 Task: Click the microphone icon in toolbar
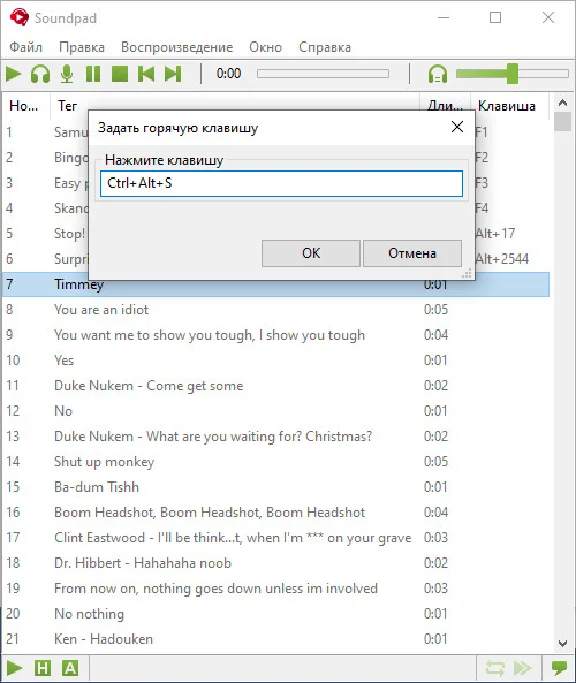pyautogui.click(x=67, y=74)
